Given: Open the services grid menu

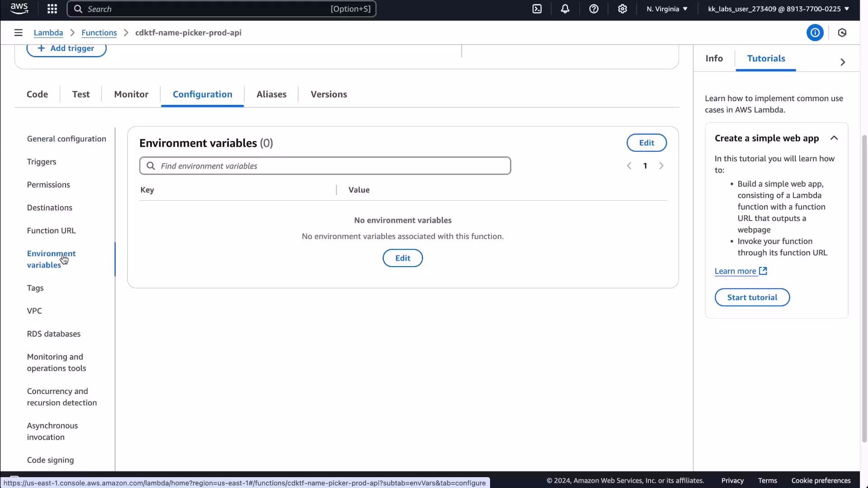Looking at the screenshot, I should pos(52,9).
